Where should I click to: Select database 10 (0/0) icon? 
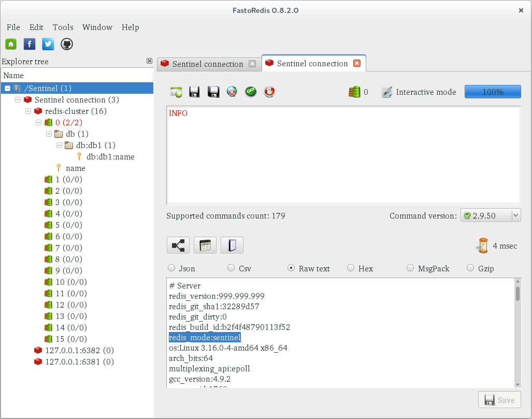coord(49,282)
